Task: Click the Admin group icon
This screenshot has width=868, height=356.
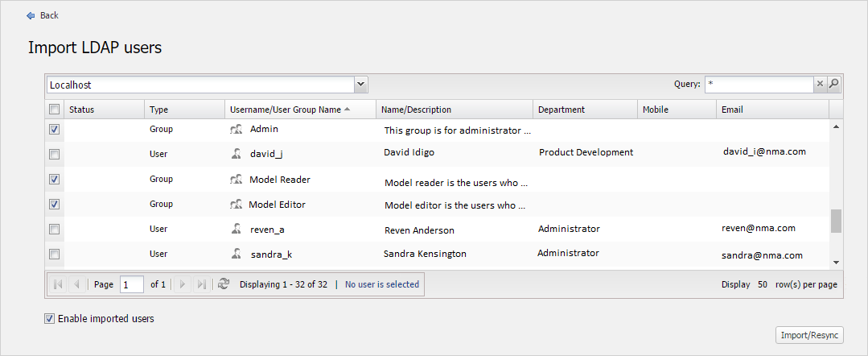Action: click(x=236, y=129)
